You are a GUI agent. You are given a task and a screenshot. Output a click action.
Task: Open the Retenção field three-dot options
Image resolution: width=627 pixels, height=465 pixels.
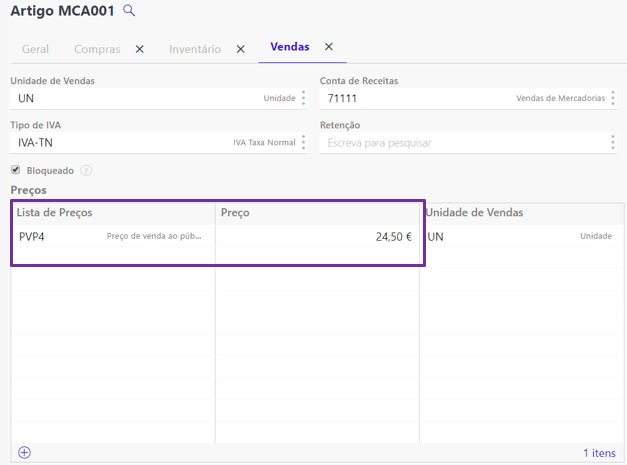(613, 142)
